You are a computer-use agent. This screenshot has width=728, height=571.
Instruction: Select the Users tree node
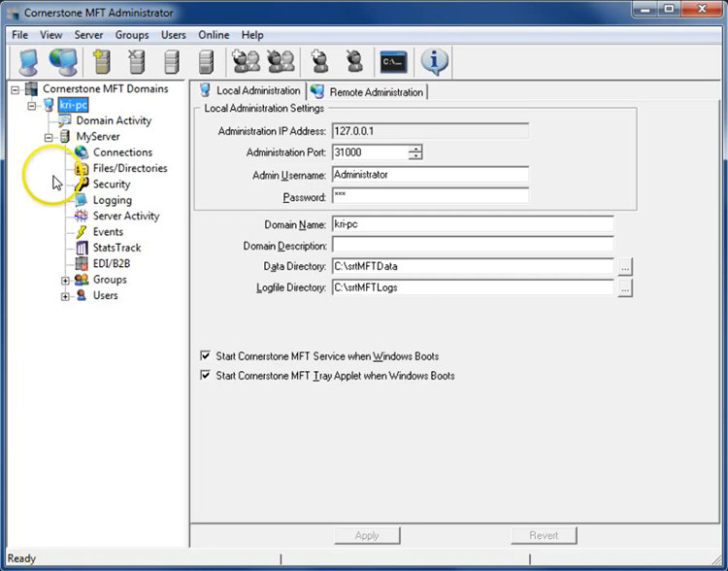[105, 295]
